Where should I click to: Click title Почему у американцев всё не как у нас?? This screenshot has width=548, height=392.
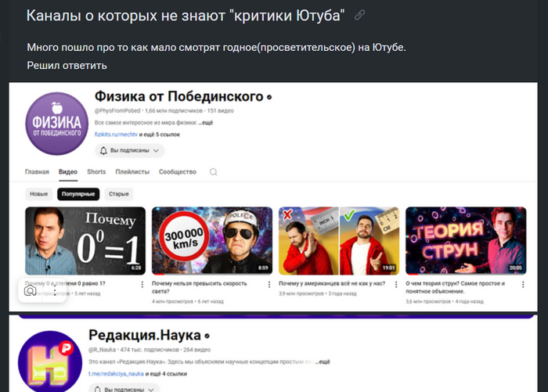click(x=332, y=284)
